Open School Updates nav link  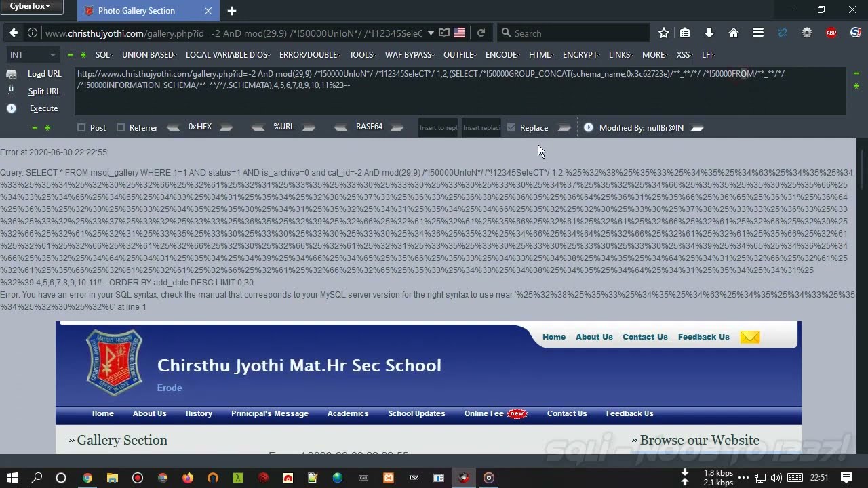coord(416,413)
